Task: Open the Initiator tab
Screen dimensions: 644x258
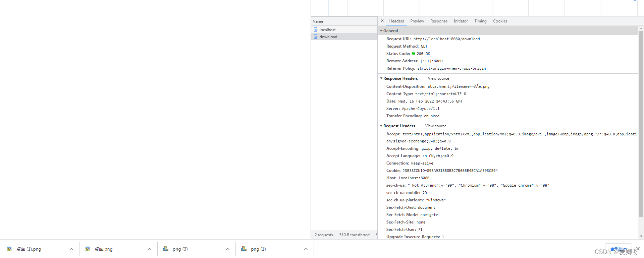Action: (461, 21)
